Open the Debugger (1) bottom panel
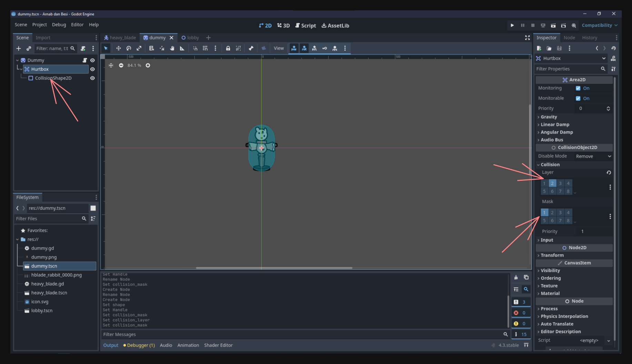The image size is (632, 364). coord(139,345)
